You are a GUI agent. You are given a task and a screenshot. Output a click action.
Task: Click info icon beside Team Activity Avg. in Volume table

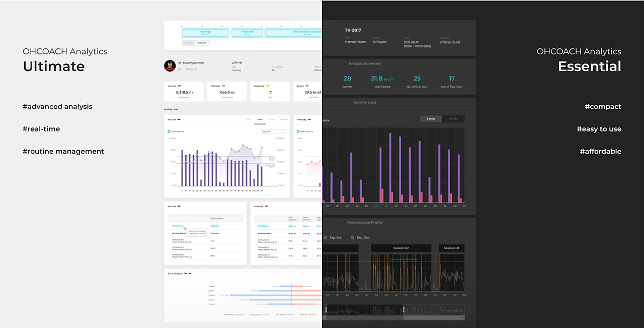coord(190,242)
